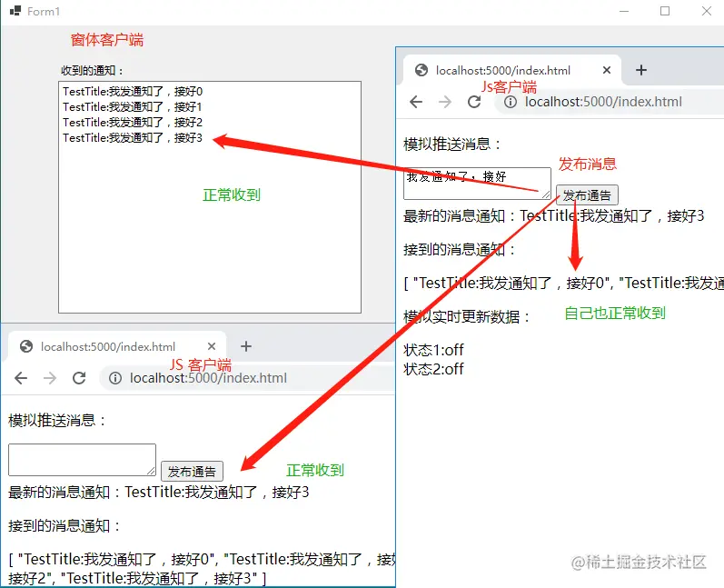Minimize the Form1 window

(624, 11)
